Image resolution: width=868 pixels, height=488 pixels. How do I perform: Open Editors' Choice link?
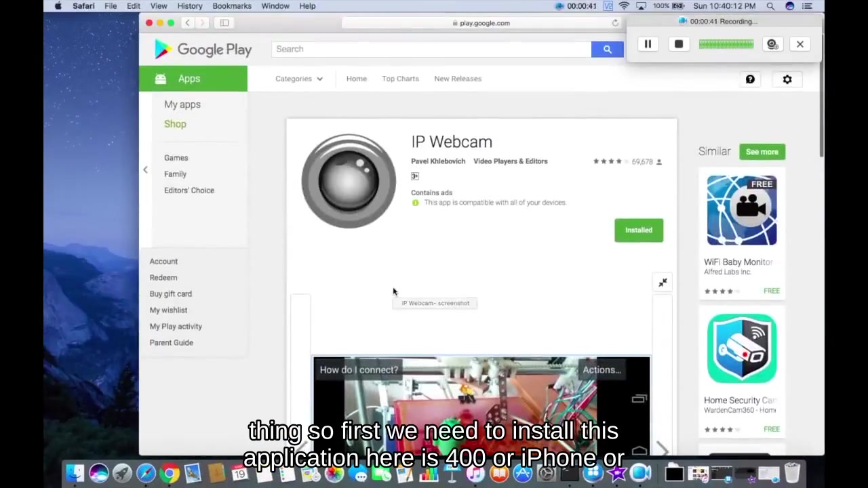coord(189,190)
